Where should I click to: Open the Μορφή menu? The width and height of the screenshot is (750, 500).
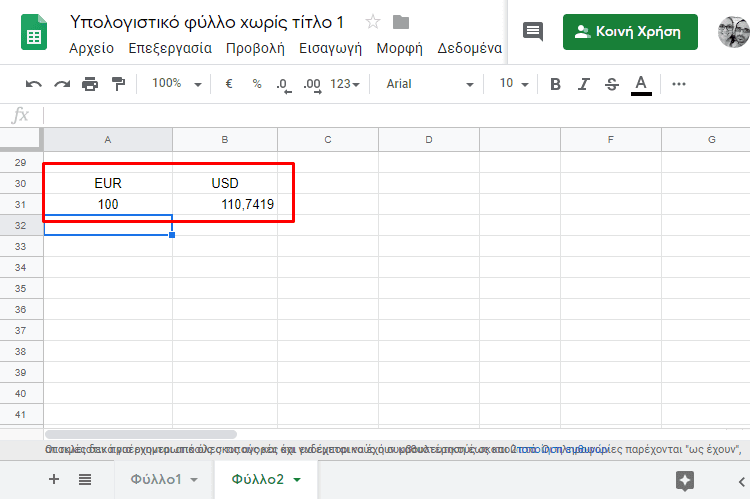399,48
